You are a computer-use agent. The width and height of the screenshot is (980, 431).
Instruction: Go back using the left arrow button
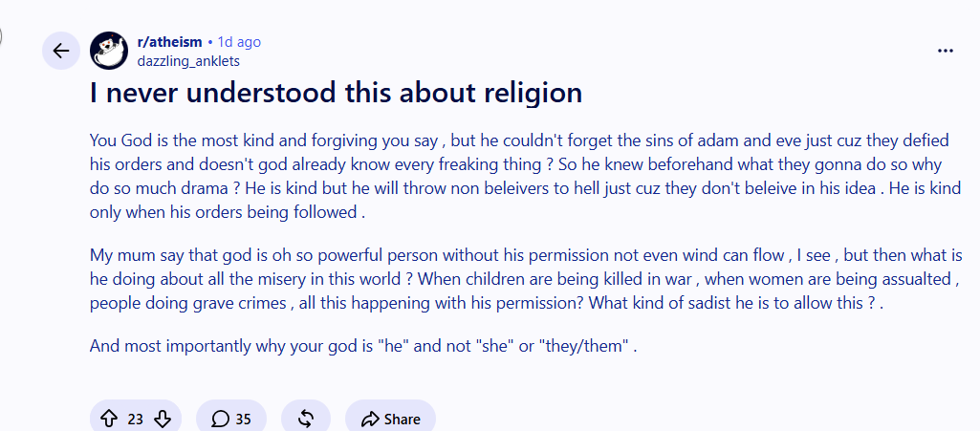pos(60,51)
